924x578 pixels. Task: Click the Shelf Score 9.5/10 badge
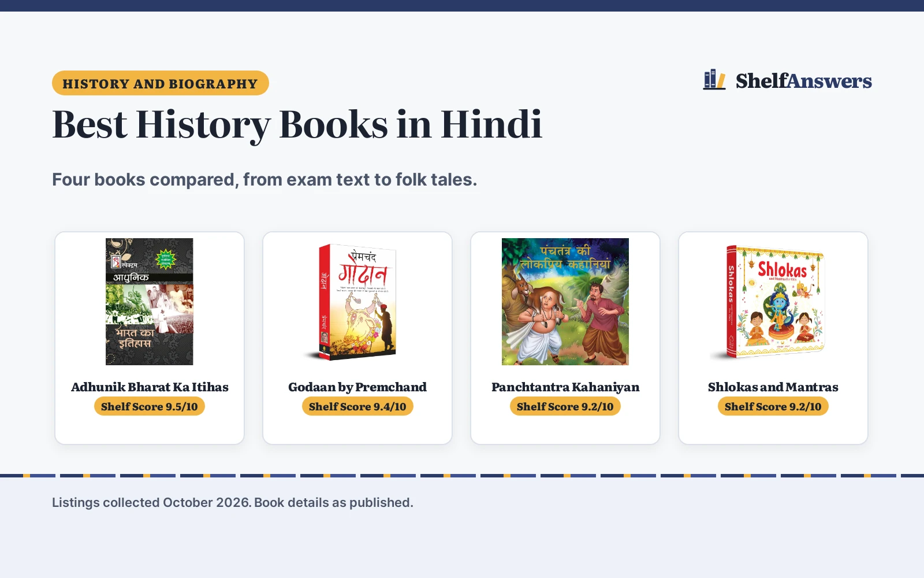coord(150,406)
